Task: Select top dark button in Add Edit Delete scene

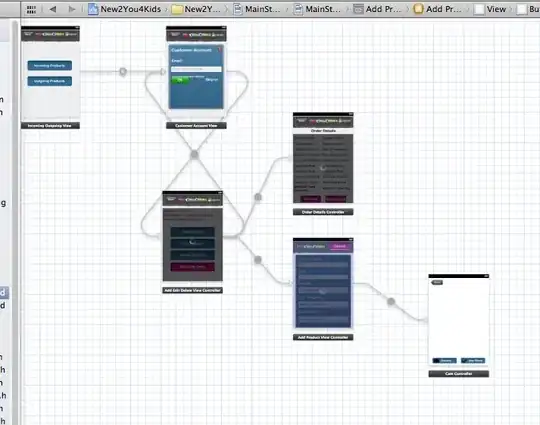Action: click(x=193, y=231)
